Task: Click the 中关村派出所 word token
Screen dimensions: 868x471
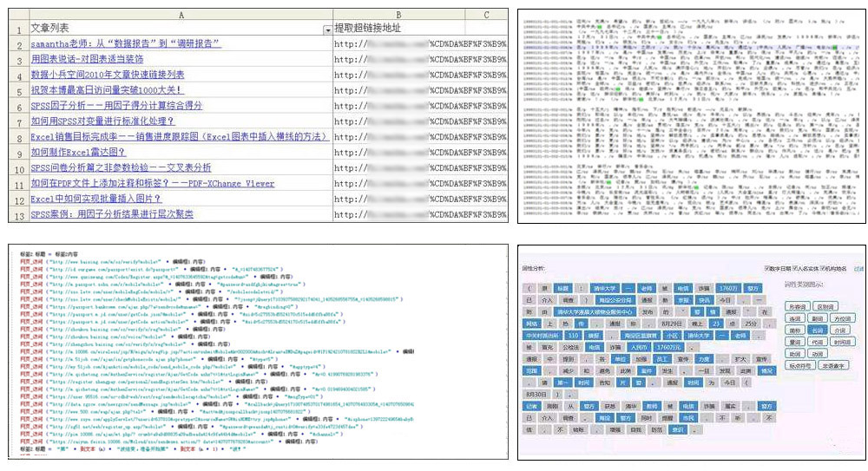Action: 542,336
